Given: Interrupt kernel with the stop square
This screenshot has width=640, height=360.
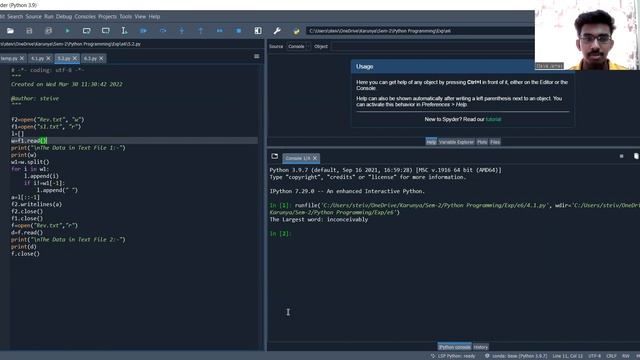Looking at the screenshot, I should coord(621,156).
